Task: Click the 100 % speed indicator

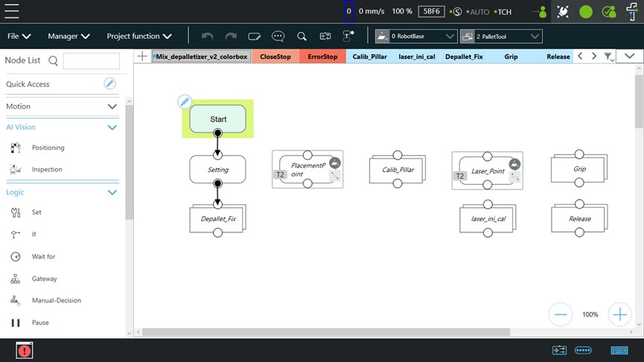Action: coord(402,11)
